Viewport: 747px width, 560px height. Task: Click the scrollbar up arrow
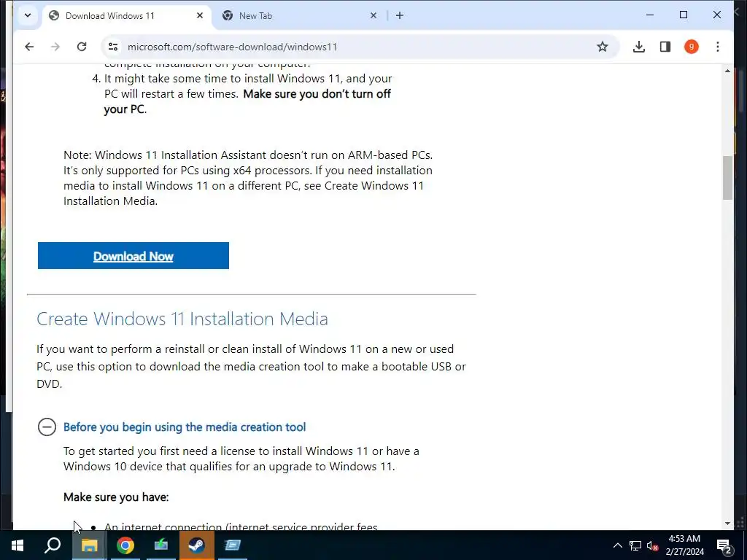click(x=727, y=71)
